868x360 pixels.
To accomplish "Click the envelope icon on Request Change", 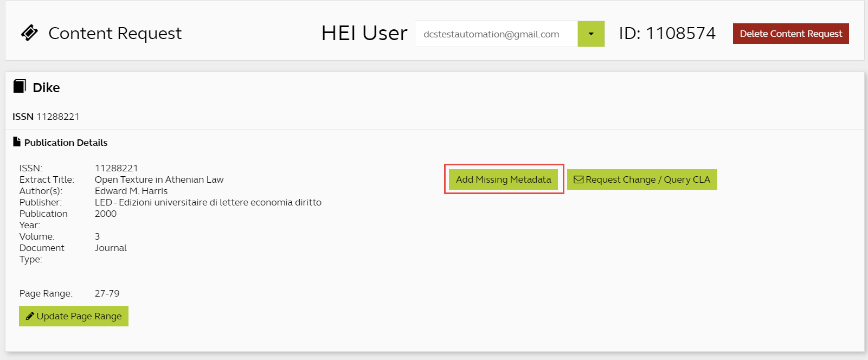I will [578, 179].
